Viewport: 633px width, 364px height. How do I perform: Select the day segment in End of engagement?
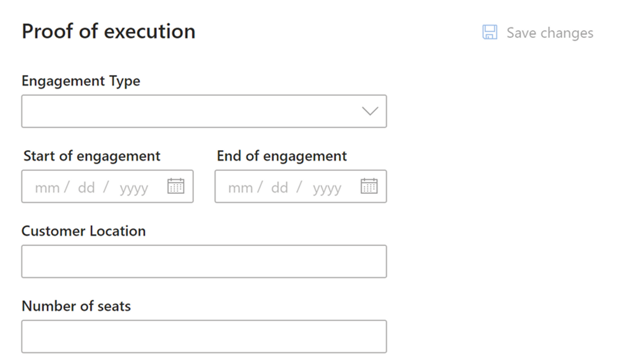(x=280, y=188)
